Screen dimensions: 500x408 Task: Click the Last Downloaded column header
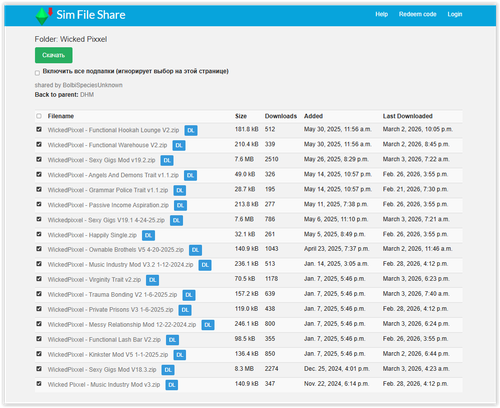407,116
